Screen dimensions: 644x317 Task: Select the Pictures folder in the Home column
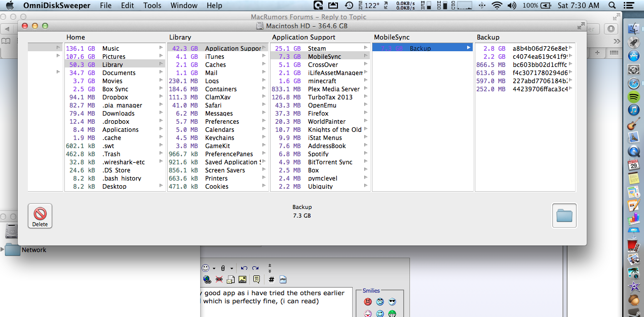[x=115, y=56]
